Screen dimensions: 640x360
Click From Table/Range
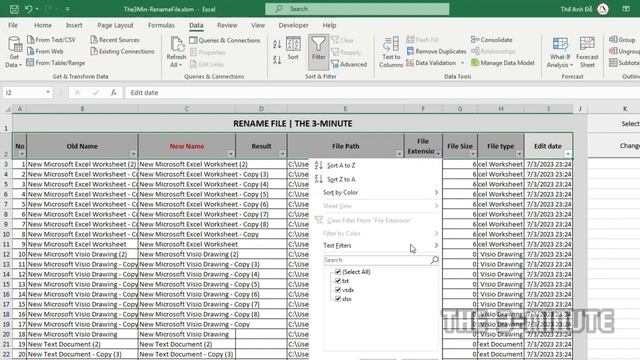56,63
